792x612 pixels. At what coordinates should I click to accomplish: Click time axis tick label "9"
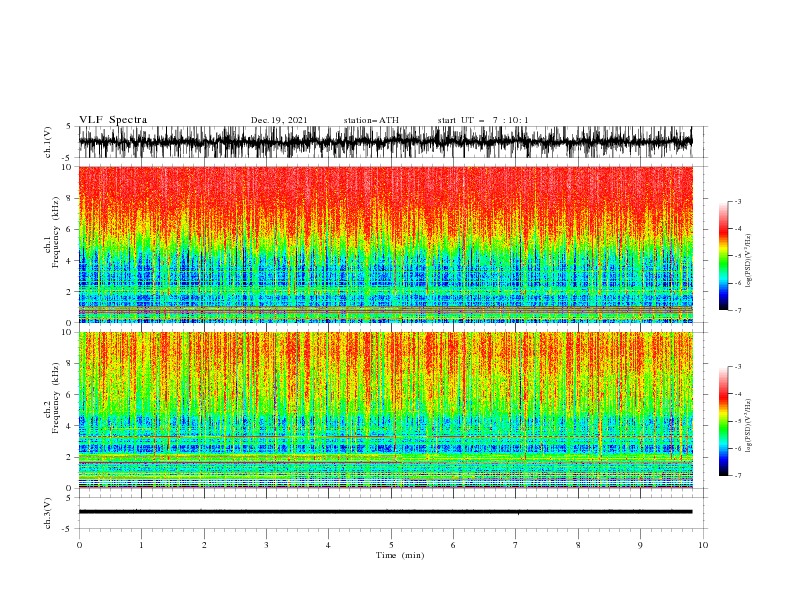(640, 545)
